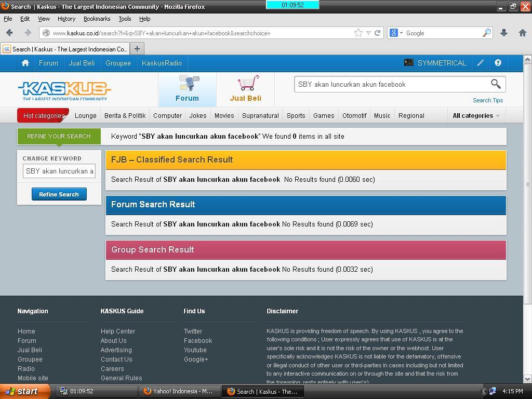This screenshot has width=532, height=399.
Task: Open Google search engine selector
Action: coord(396,33)
